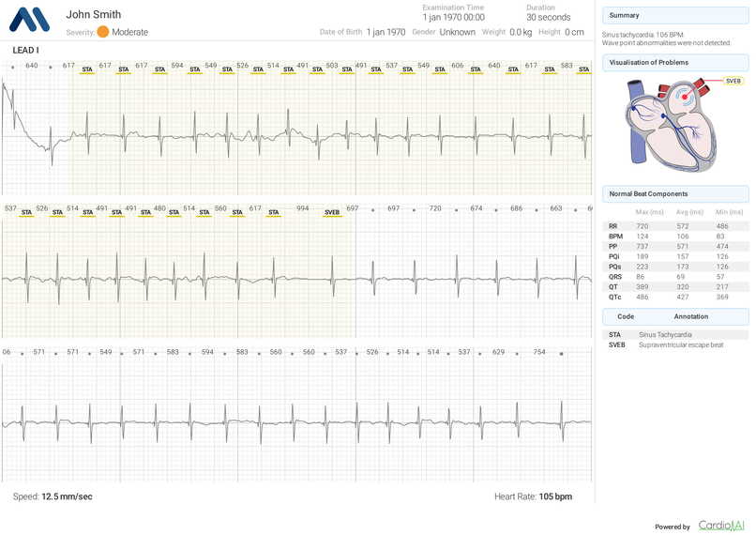
Task: Click the QTc row label
Action: [x=614, y=298]
